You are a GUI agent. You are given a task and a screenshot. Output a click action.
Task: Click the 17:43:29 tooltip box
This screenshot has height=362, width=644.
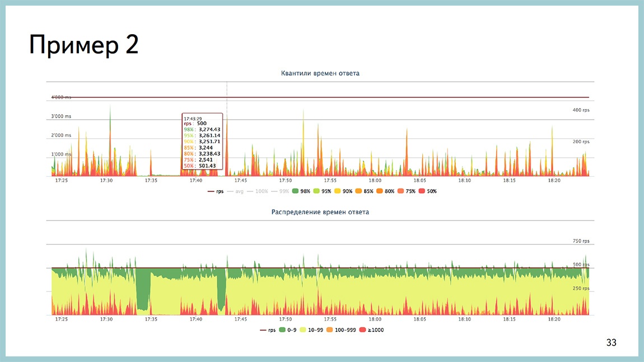[x=202, y=142]
